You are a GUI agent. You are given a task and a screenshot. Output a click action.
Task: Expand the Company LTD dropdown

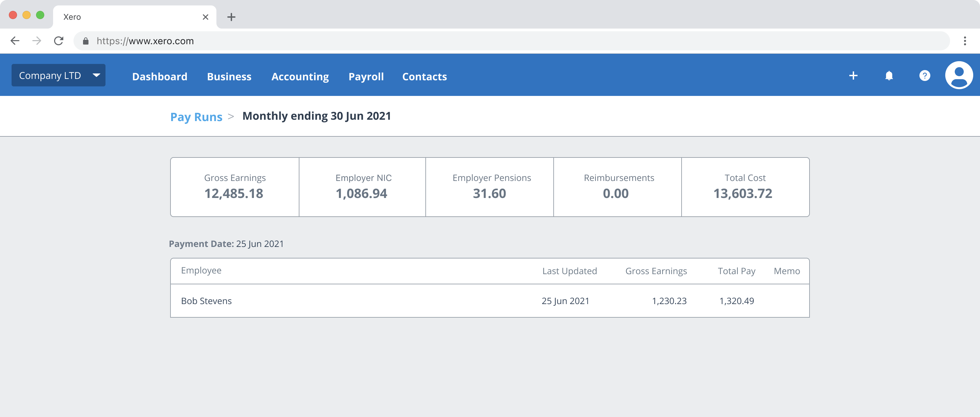tap(59, 75)
